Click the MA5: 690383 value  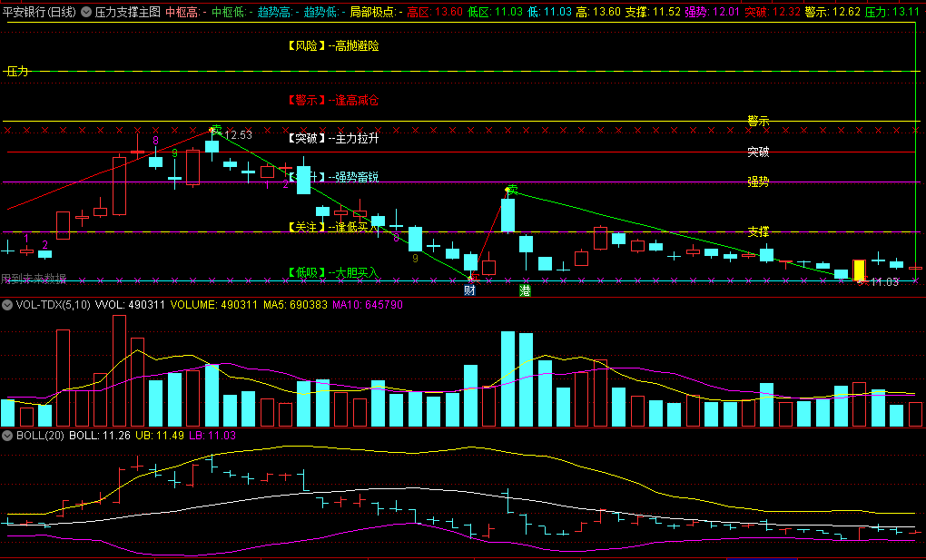click(x=295, y=305)
